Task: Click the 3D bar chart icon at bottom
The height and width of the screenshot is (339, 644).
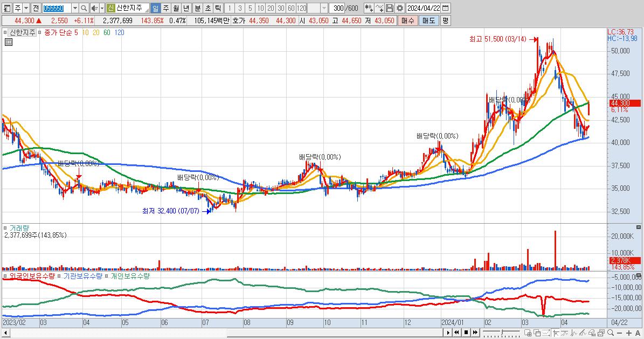Action: click(x=592, y=333)
